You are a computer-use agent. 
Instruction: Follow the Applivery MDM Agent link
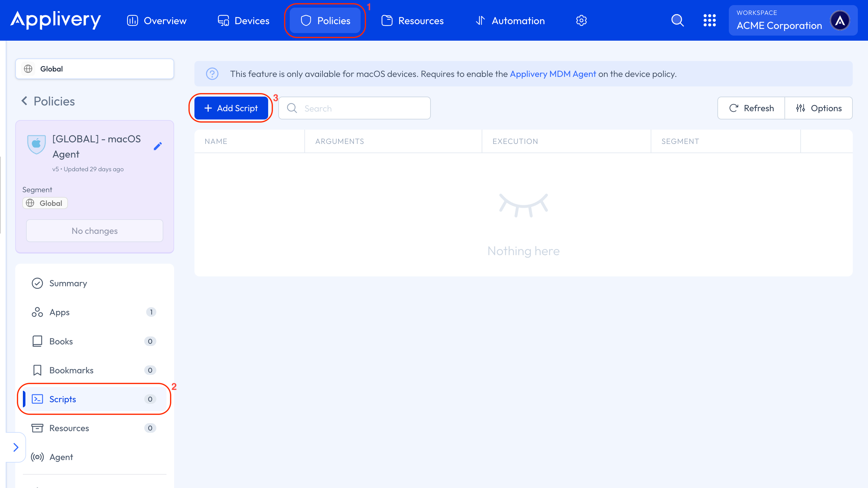tap(553, 74)
